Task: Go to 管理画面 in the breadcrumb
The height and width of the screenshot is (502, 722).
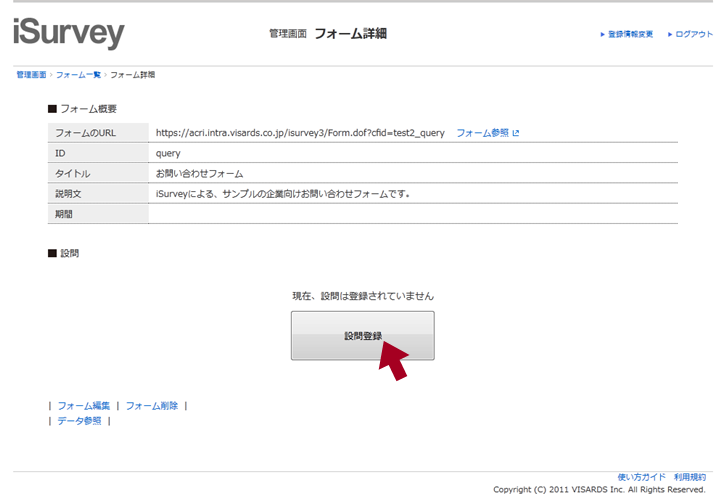Action: pos(31,75)
